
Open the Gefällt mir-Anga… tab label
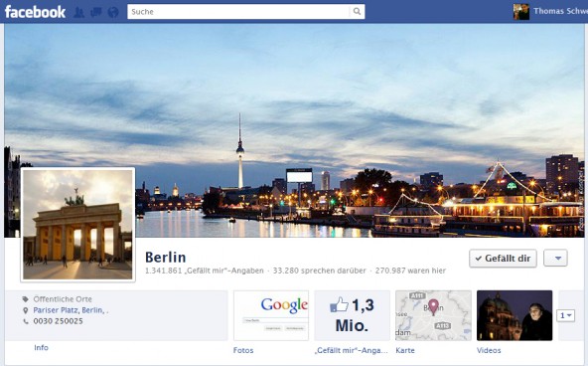click(x=352, y=350)
